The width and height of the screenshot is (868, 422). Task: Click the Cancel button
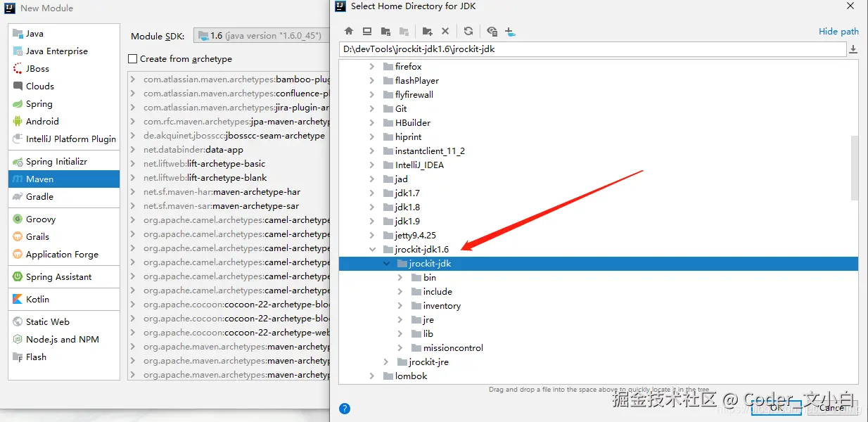pyautogui.click(x=831, y=407)
